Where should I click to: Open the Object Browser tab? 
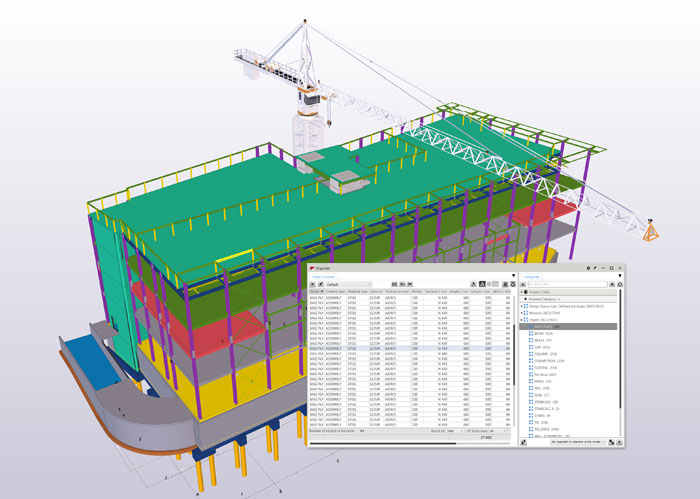[324, 277]
